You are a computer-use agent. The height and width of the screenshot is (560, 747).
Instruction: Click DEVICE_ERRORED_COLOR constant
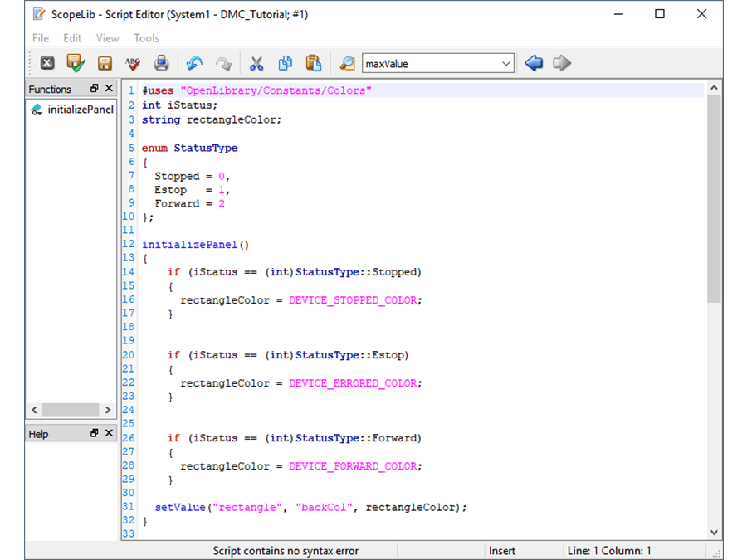pyautogui.click(x=353, y=383)
